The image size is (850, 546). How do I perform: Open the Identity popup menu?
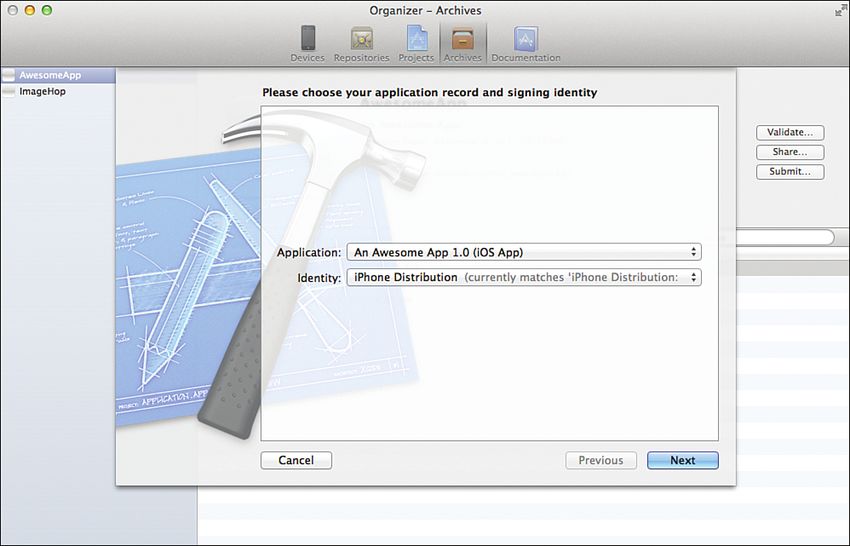click(524, 277)
